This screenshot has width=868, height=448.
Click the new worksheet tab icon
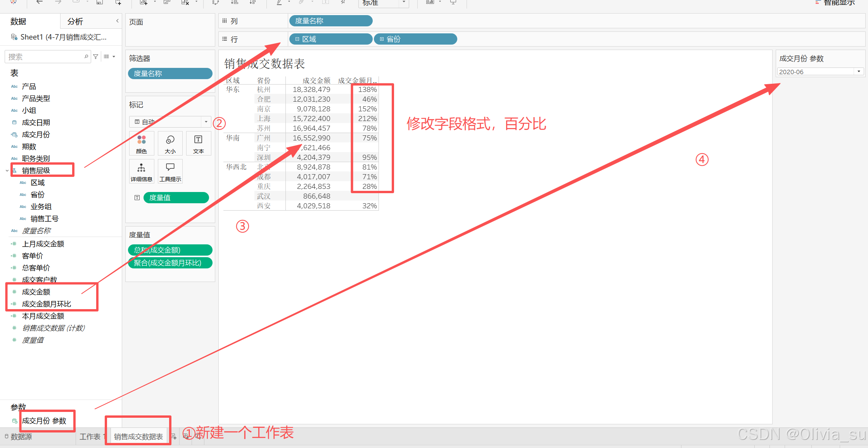pos(174,437)
